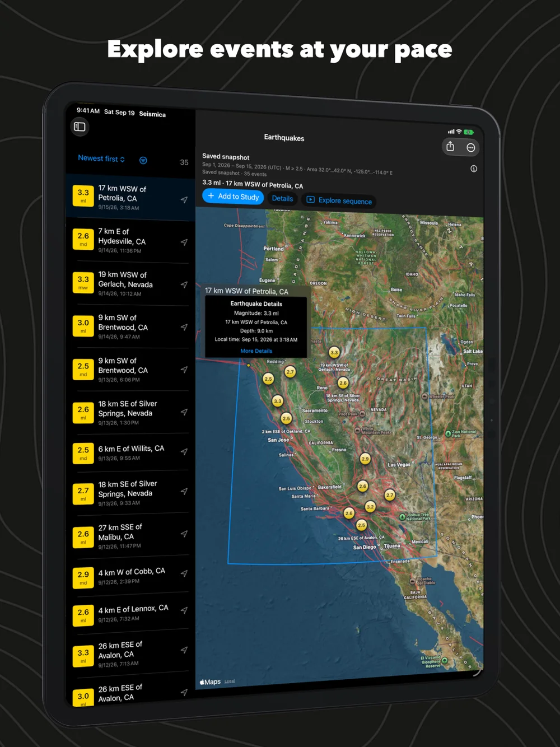Locate Silver Springs 9:33 AM event arrow
The width and height of the screenshot is (560, 747).
pos(184,492)
